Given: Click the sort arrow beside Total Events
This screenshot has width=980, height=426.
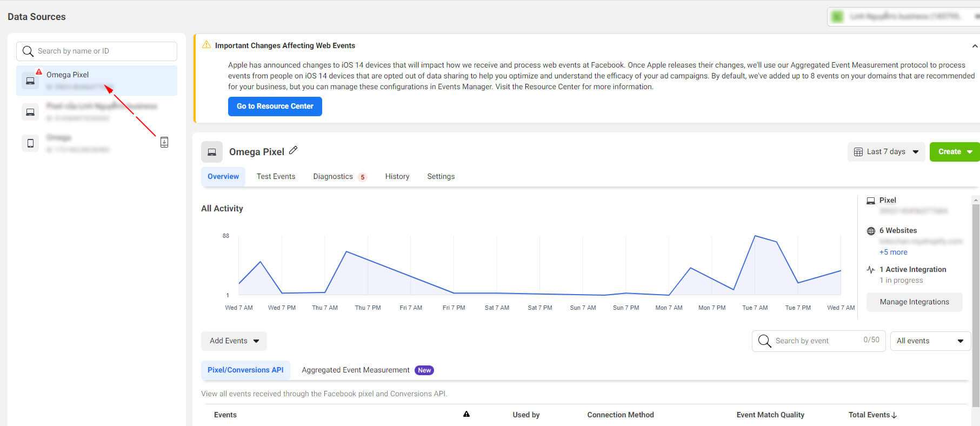Looking at the screenshot, I should tap(894, 415).
